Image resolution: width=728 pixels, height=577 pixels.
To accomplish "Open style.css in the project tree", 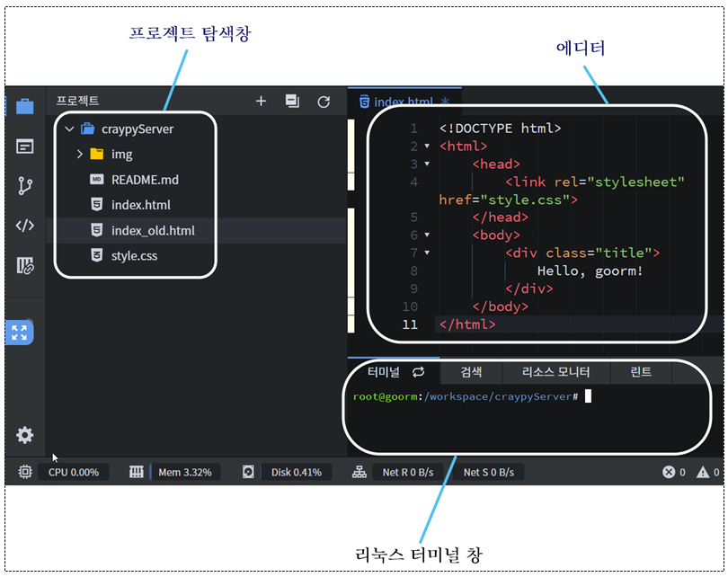I will tap(134, 256).
